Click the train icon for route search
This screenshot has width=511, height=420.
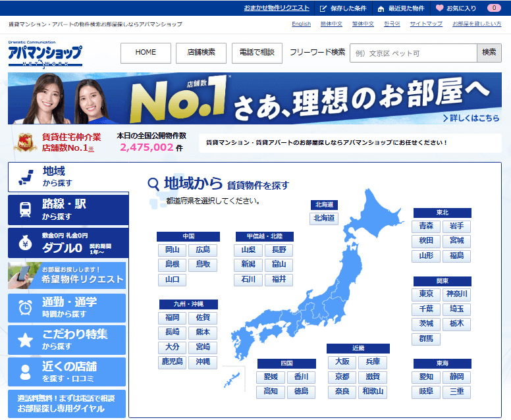tap(25, 209)
